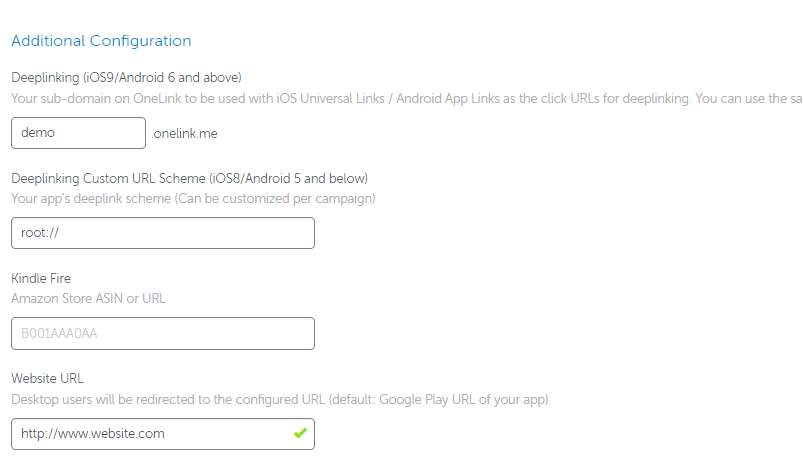This screenshot has width=803, height=475.
Task: Click the app's deeplink scheme description text
Action: coord(193,199)
